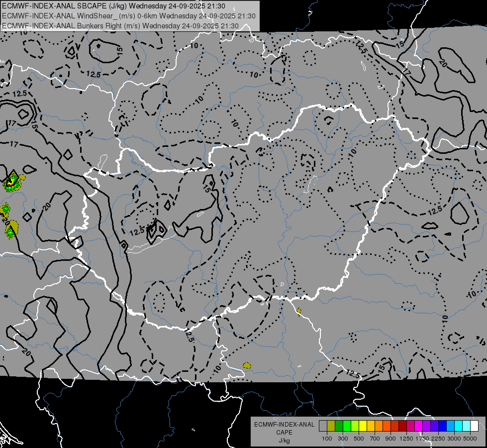Select the white swatch at legend end
The height and width of the screenshot is (448, 487).
click(x=474, y=426)
